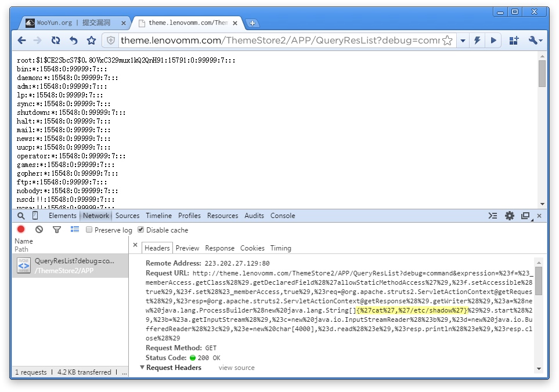Click the headers pane scrollbar thumb
This screenshot has height=392, width=559.
coord(539,281)
